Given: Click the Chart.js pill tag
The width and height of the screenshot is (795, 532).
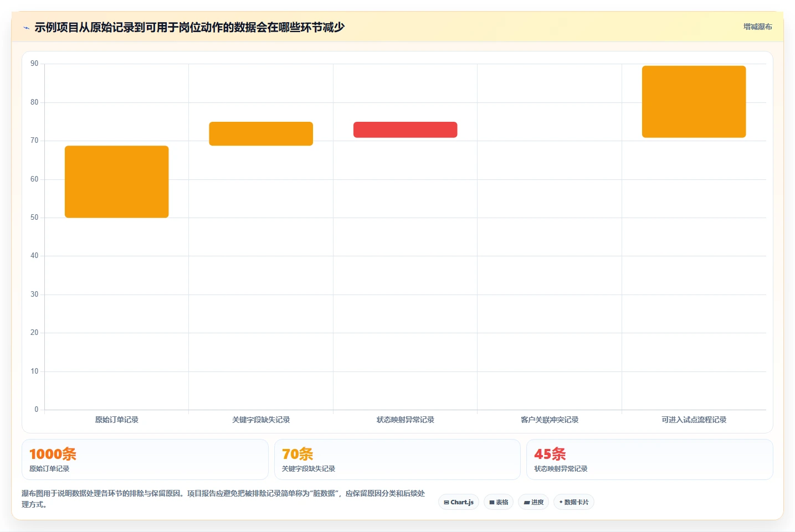Looking at the screenshot, I should (459, 502).
